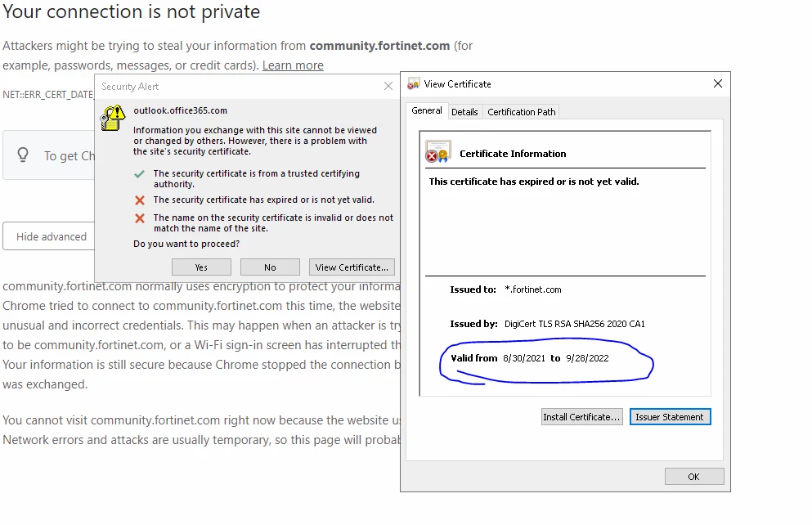The height and width of the screenshot is (525, 812).
Task: Click Install Certificate button
Action: coord(582,417)
